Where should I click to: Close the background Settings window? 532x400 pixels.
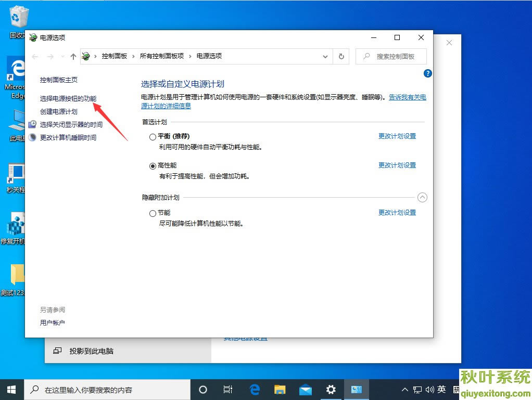point(449,43)
